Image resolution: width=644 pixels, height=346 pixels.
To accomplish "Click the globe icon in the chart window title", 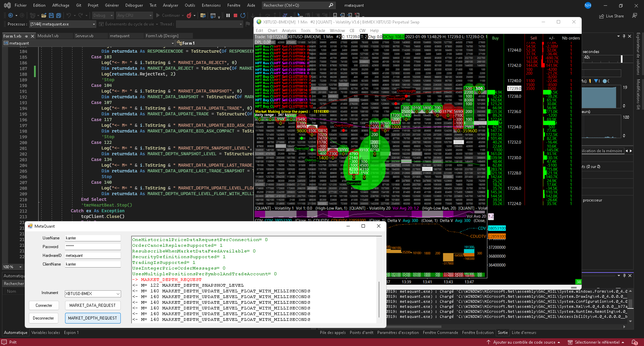I will pyautogui.click(x=259, y=22).
